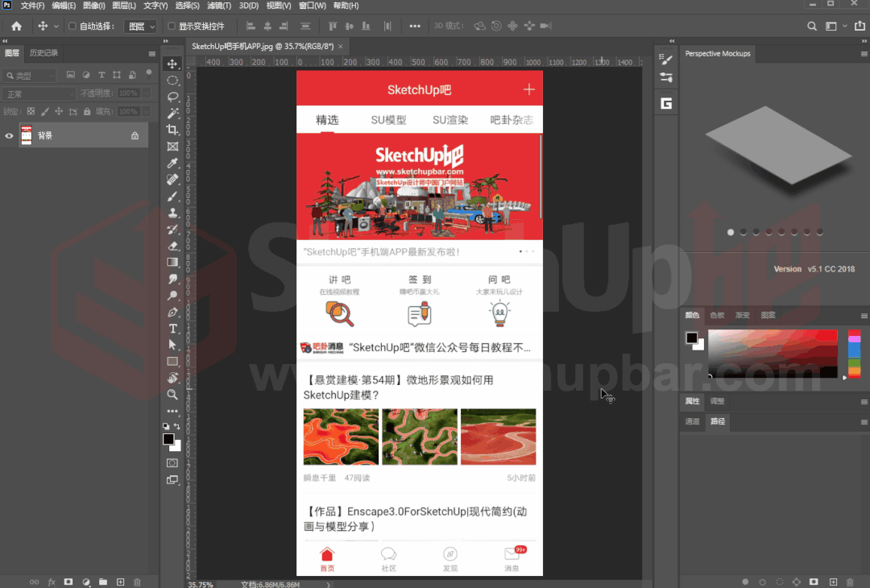The height and width of the screenshot is (588, 870).
Task: Select the Lasso tool
Action: point(172,97)
